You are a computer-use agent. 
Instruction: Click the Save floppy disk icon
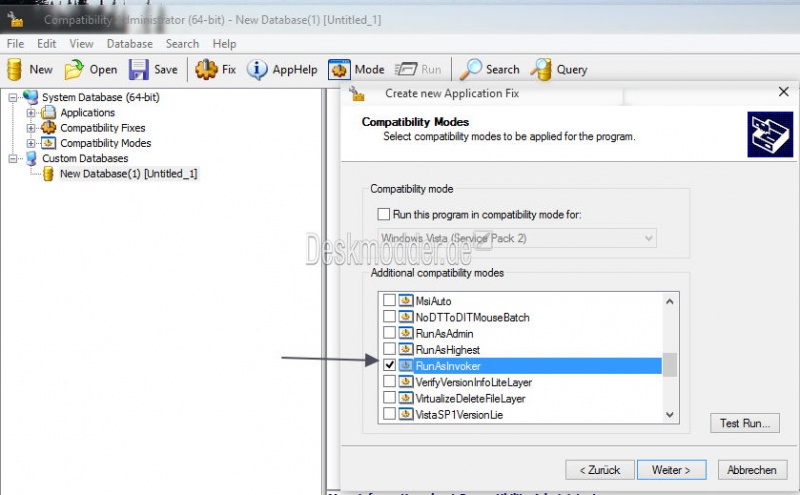click(138, 69)
